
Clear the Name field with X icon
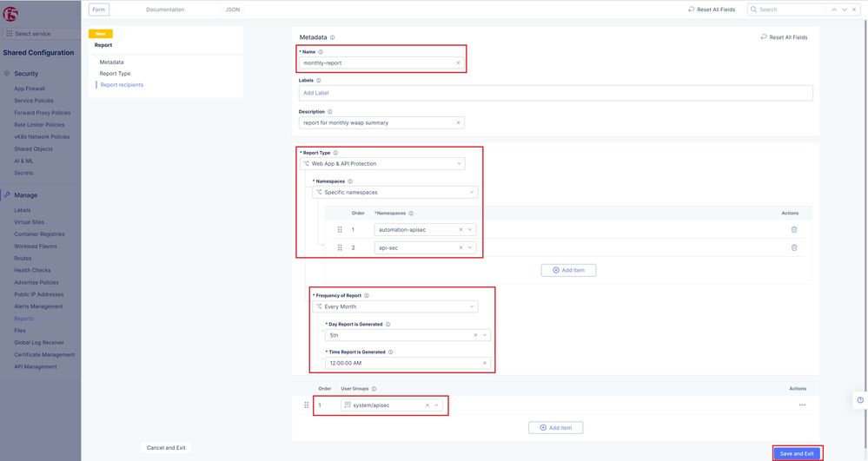coord(458,63)
